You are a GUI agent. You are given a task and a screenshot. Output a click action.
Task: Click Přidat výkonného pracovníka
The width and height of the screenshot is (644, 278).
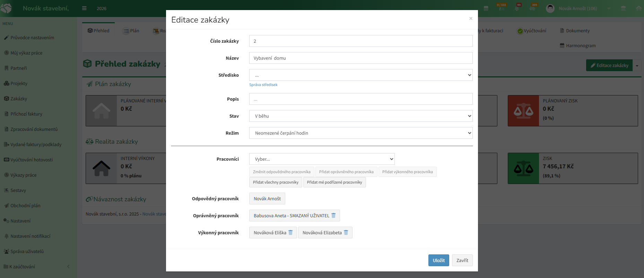point(408,172)
